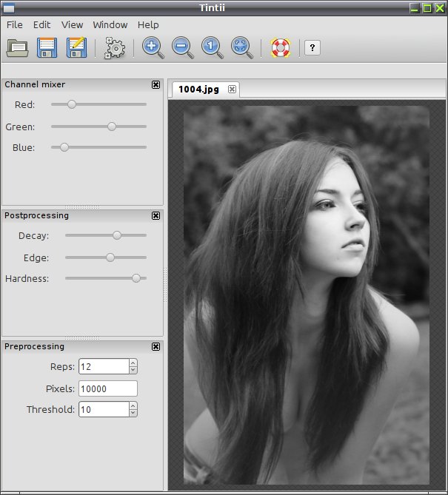Screen dimensions: 448x495
Task: Click the Reps input field
Action: pos(104,366)
